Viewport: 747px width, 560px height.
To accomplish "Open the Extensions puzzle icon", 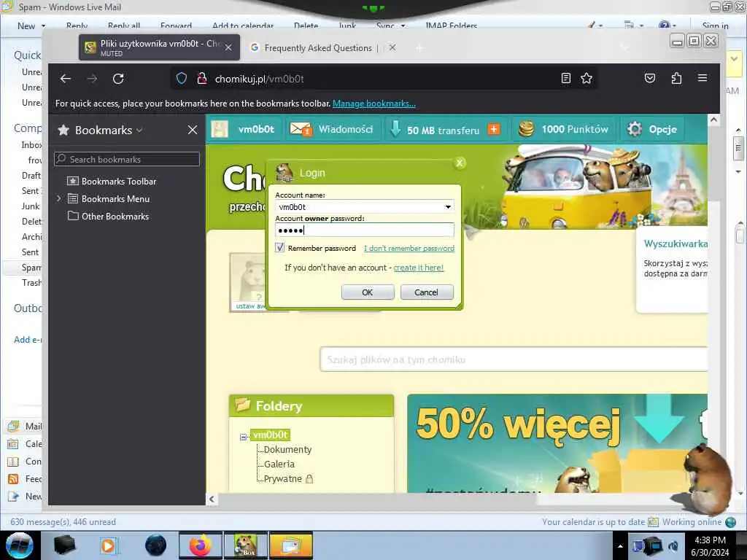I will click(x=676, y=78).
